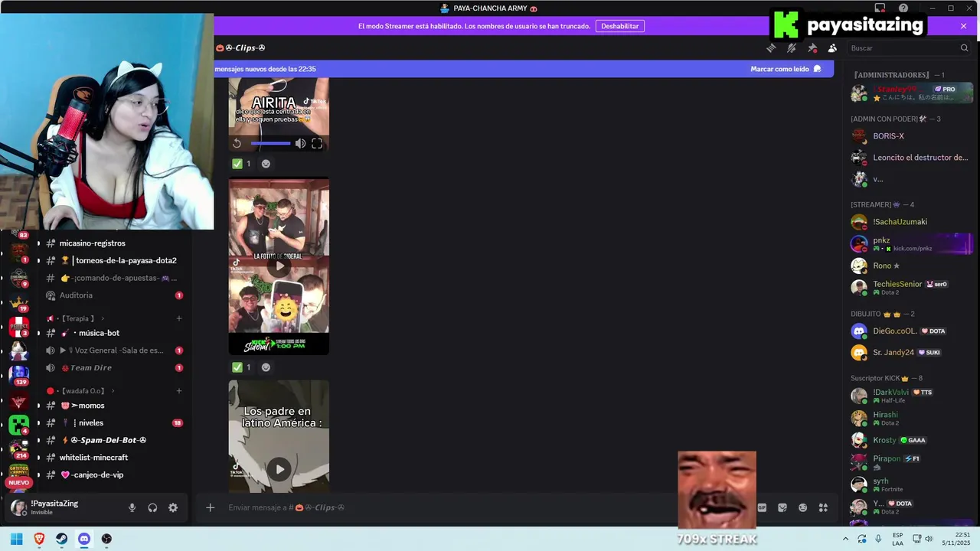The width and height of the screenshot is (980, 551).
Task: Open the sticker picker
Action: [x=782, y=507]
